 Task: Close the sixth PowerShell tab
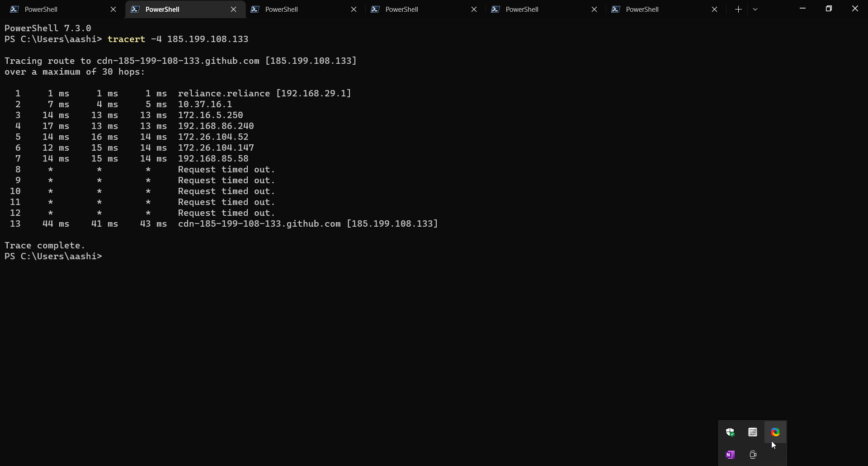[x=714, y=9]
